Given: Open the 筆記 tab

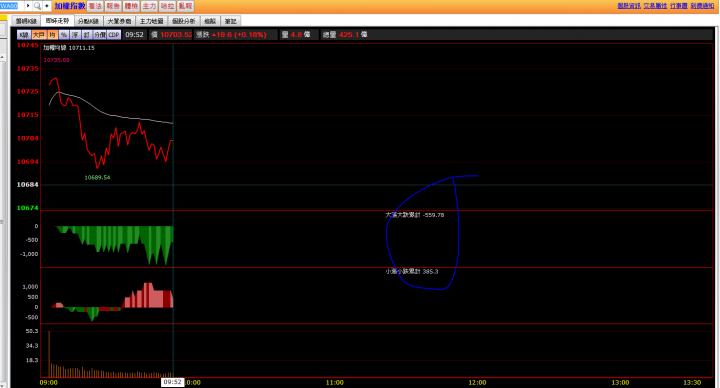Looking at the screenshot, I should tap(231, 21).
